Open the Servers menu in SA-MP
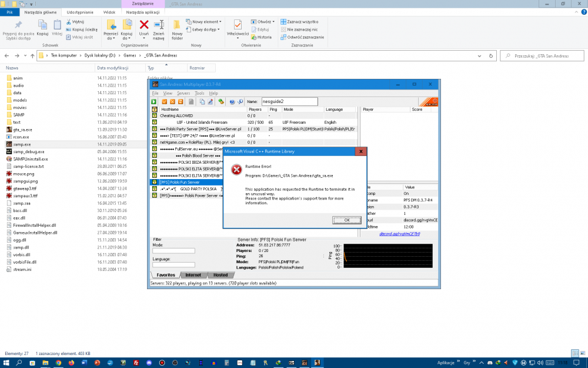The width and height of the screenshot is (588, 368). 183,93
